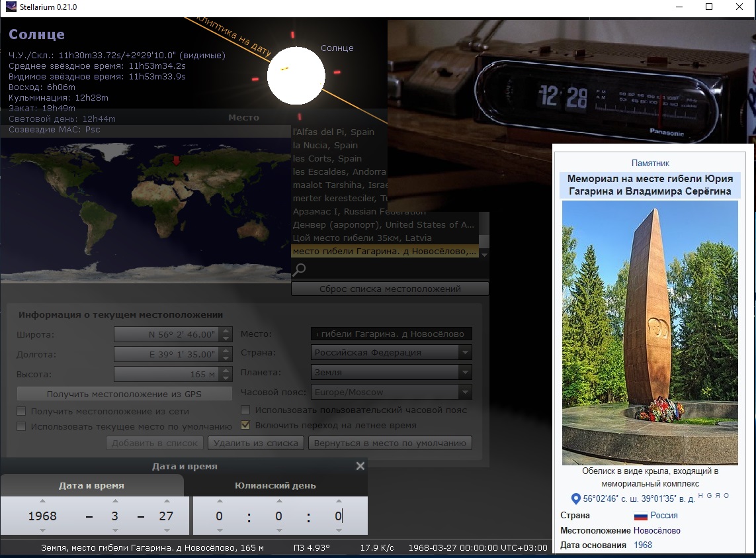756x558 pixels.
Task: Toggle 'Использовать текущее место по умолчанию' checkbox
Action: [x=21, y=426]
